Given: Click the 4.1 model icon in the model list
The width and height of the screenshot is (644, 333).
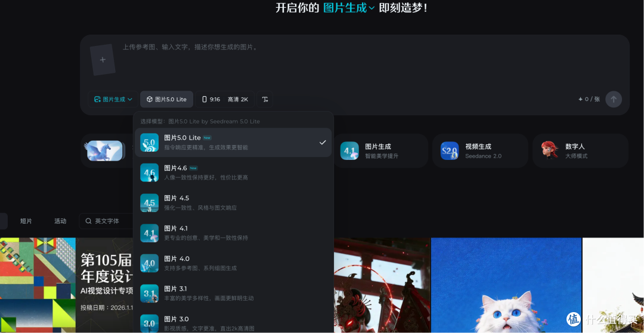Looking at the screenshot, I should [150, 233].
